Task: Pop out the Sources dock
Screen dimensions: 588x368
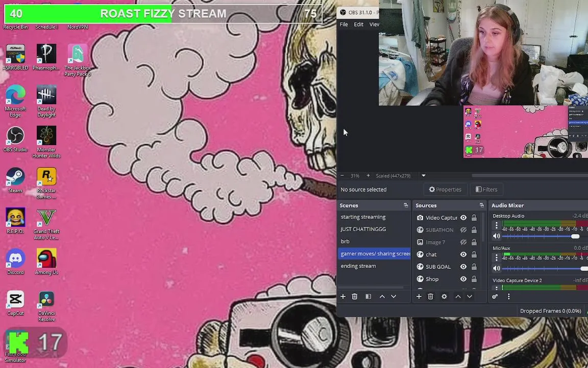Action: click(481, 205)
